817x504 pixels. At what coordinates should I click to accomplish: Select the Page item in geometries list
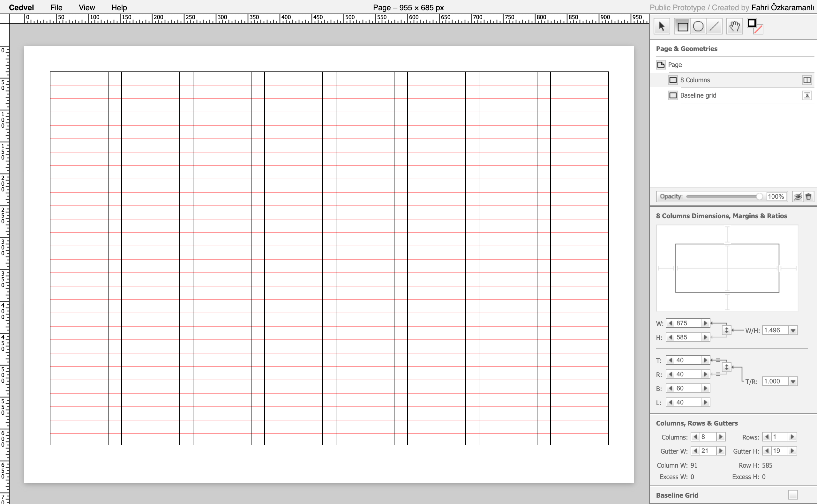pyautogui.click(x=675, y=65)
